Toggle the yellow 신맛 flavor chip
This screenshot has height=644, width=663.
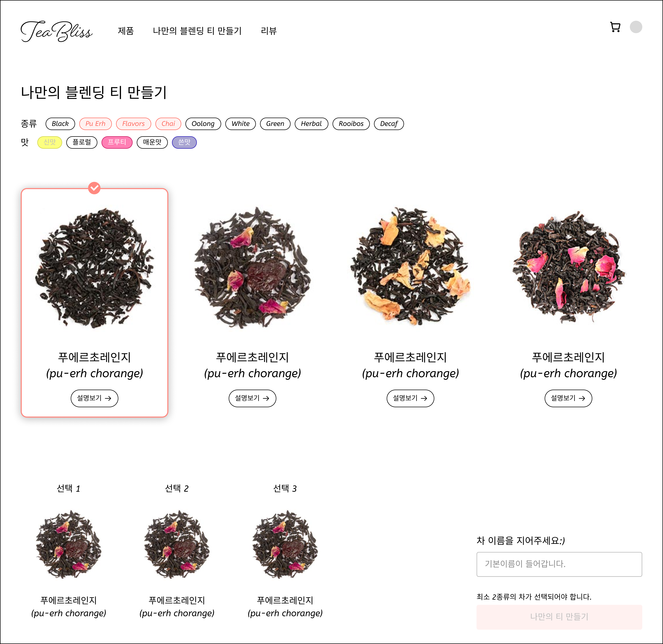(x=50, y=142)
